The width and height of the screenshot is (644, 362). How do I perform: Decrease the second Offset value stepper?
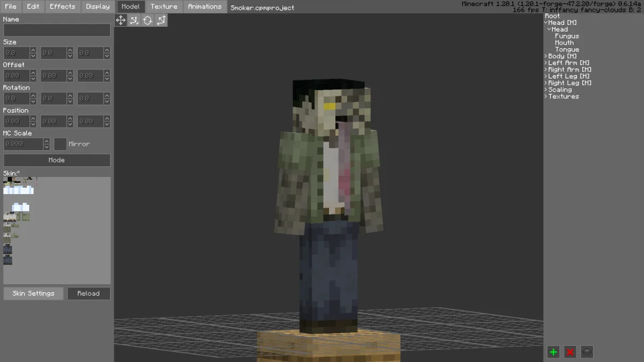[70, 79]
